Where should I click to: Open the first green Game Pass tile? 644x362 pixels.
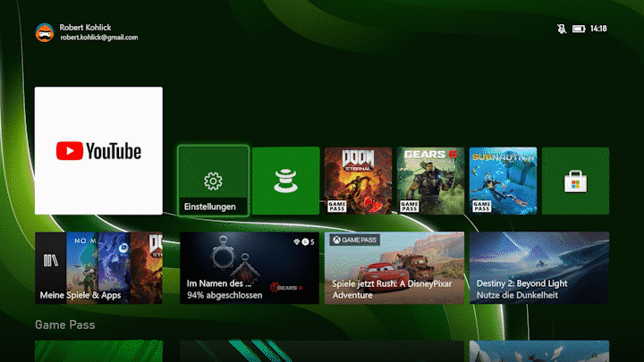[x=98, y=351]
